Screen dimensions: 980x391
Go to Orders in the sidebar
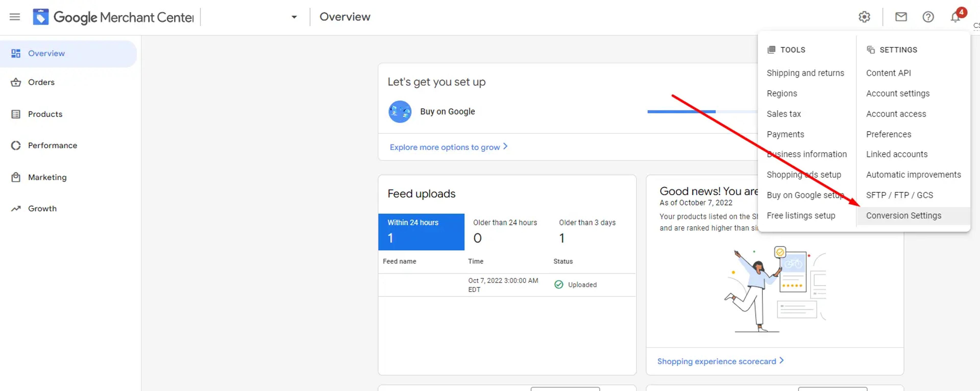tap(41, 82)
